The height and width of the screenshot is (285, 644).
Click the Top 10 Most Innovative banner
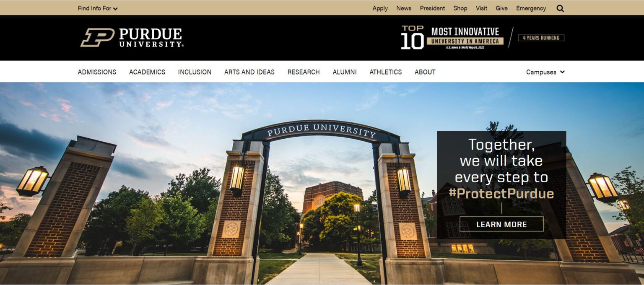pos(452,38)
